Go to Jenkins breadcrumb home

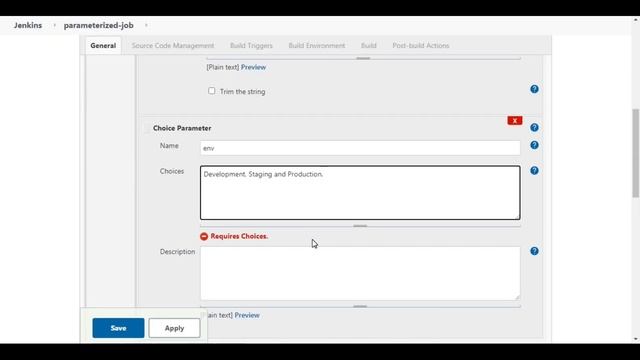28,25
